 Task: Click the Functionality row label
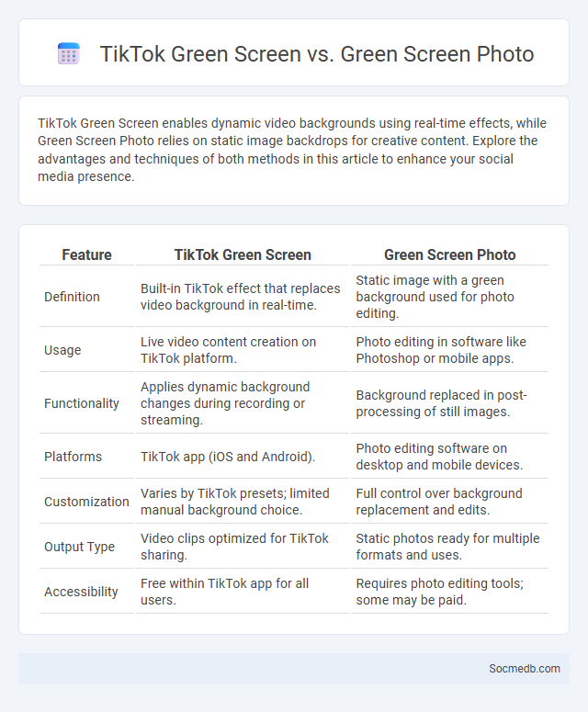point(81,403)
